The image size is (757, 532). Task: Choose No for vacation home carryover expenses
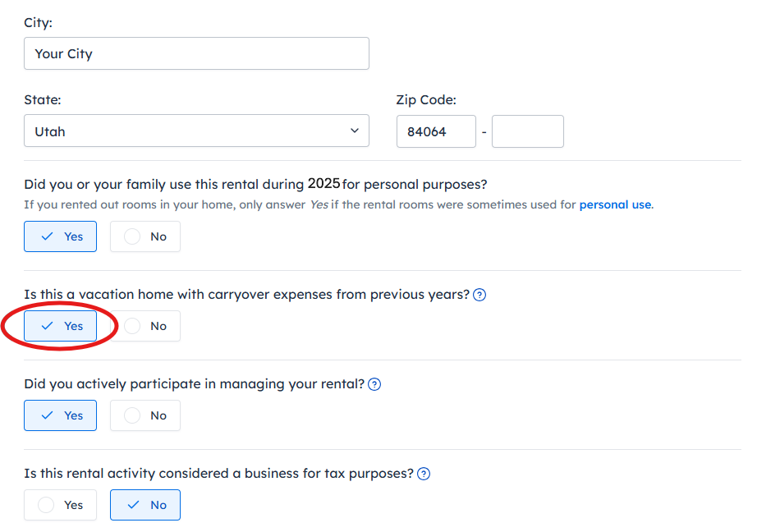coord(145,326)
